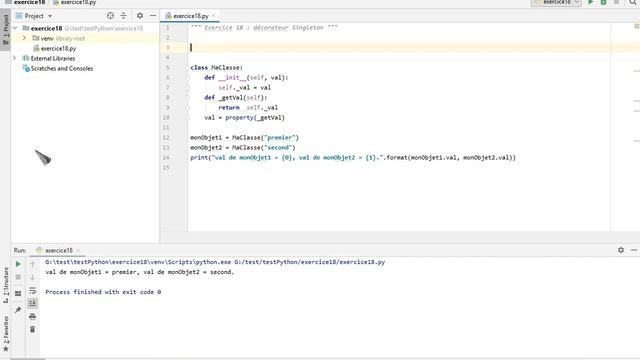Image resolution: width=640 pixels, height=360 pixels.
Task: Collapse all in Project panel
Action: tap(124, 16)
